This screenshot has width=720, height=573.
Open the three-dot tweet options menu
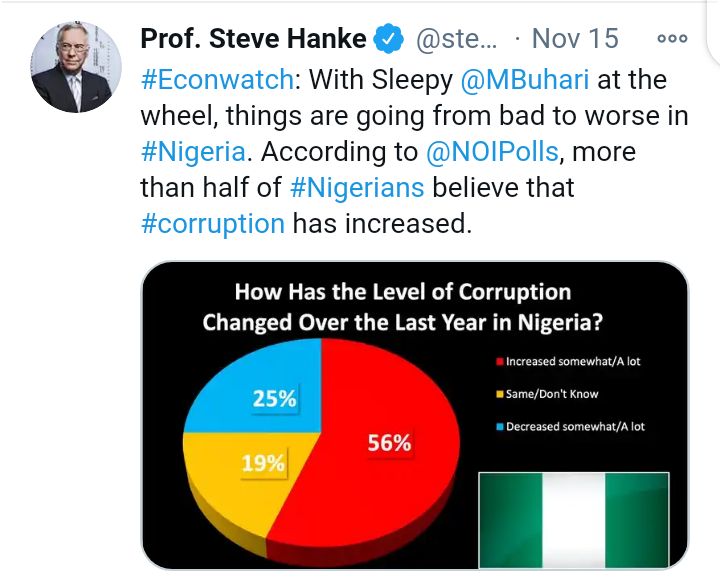tap(672, 39)
